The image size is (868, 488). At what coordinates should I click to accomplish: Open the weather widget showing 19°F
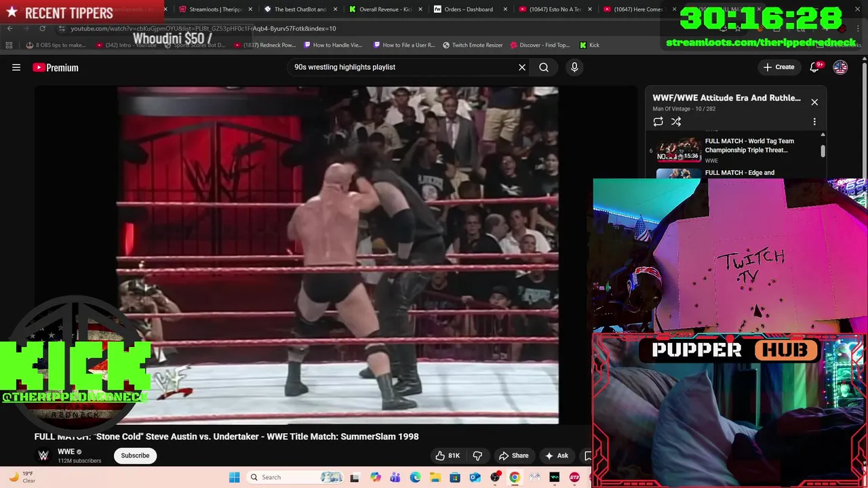[22, 477]
